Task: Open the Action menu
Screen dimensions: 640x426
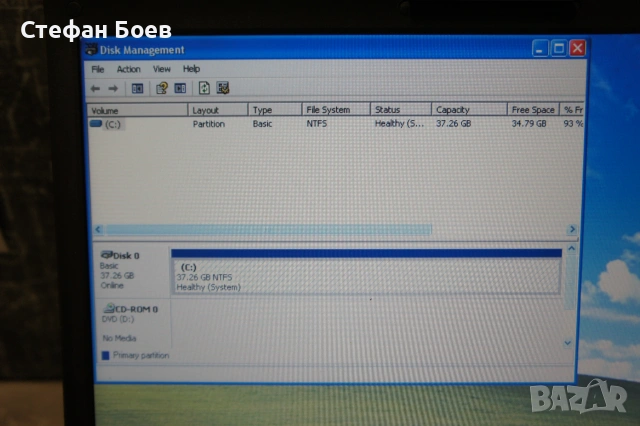Action: coord(129,69)
